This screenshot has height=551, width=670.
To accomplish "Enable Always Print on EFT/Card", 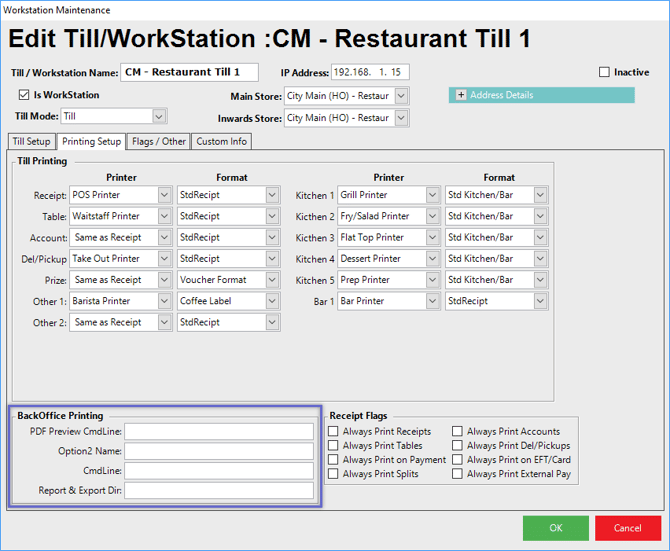I will point(457,460).
